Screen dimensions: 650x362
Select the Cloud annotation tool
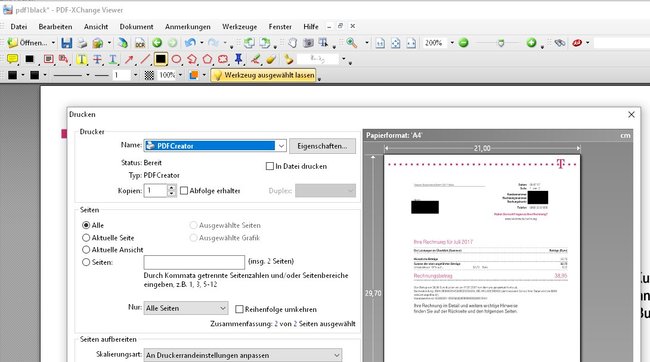(x=223, y=59)
